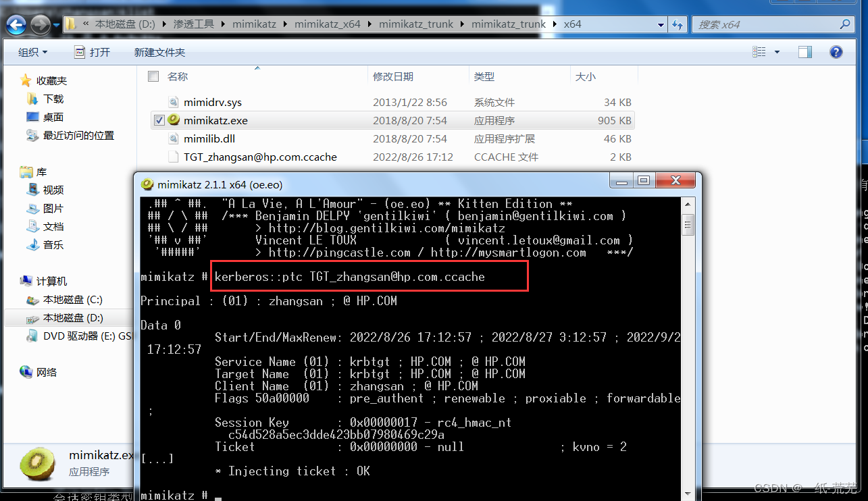
Task: Uncheck the mimikatz.exe row checkbox
Action: [159, 120]
